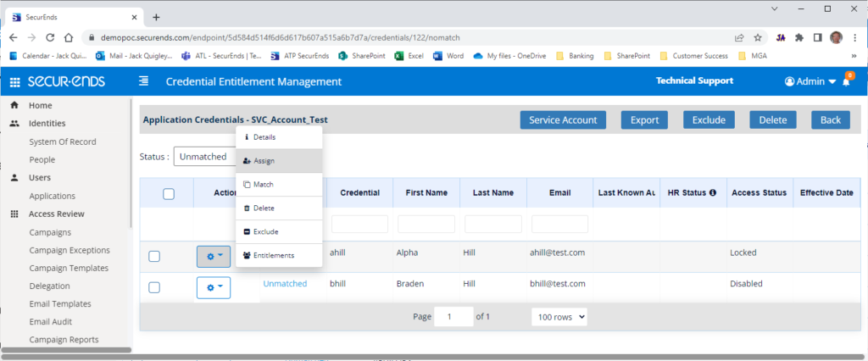Open System Of Record in sidebar

point(63,142)
